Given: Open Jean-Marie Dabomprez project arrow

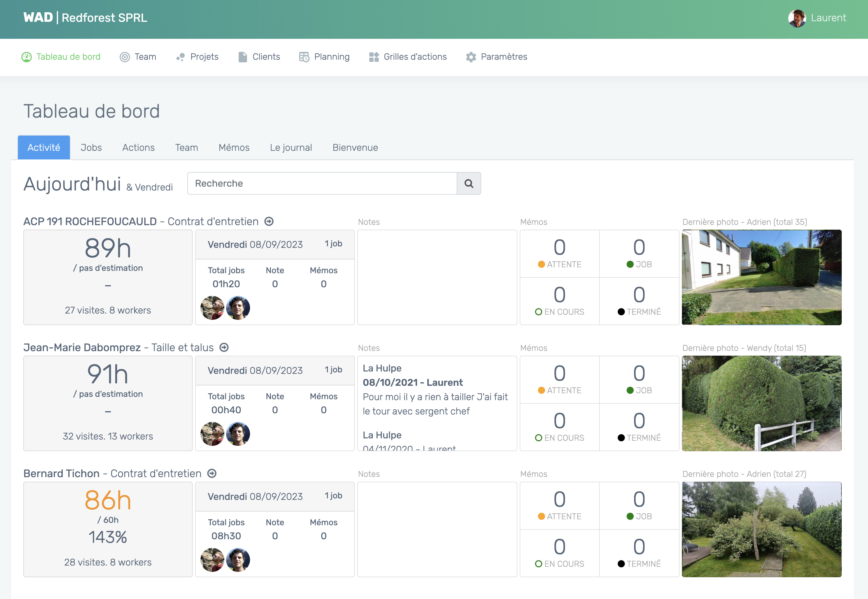Looking at the screenshot, I should click(x=224, y=347).
